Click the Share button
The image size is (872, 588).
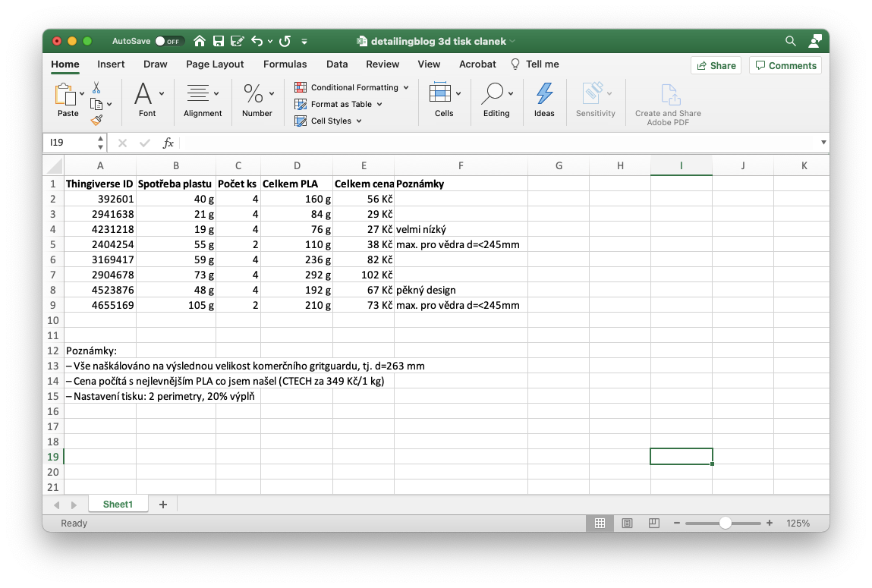click(716, 65)
